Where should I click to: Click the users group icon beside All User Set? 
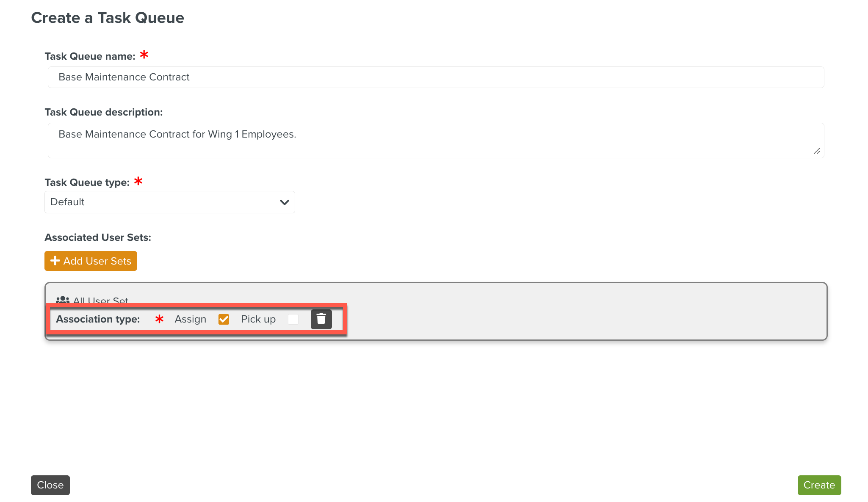[63, 300]
